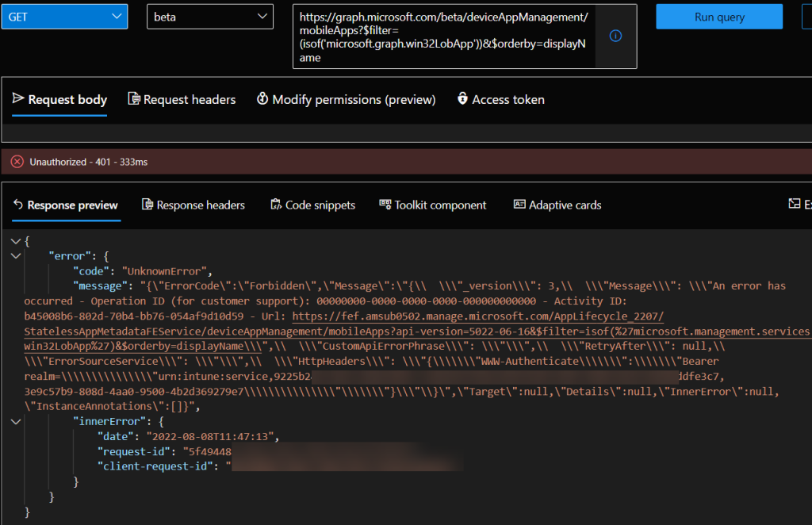
Task: Select the Response preview tab
Action: pos(66,205)
